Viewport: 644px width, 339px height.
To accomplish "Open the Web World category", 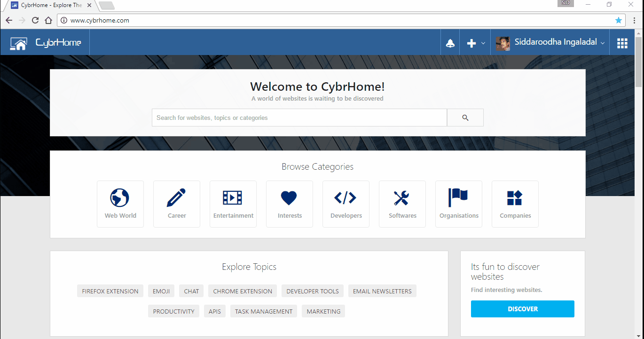I will tap(120, 204).
